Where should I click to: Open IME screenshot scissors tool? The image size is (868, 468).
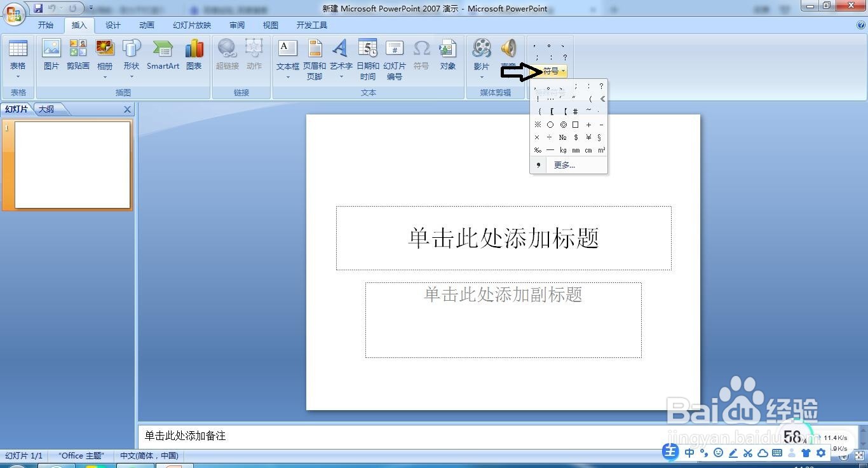point(748,453)
